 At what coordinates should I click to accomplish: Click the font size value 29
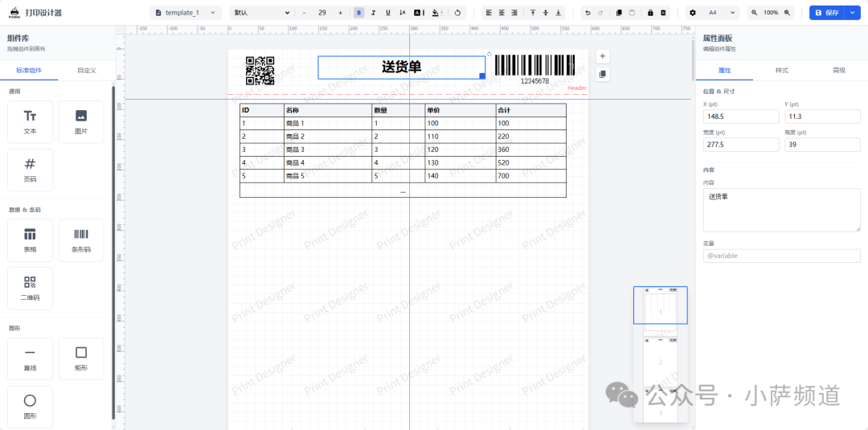(322, 13)
